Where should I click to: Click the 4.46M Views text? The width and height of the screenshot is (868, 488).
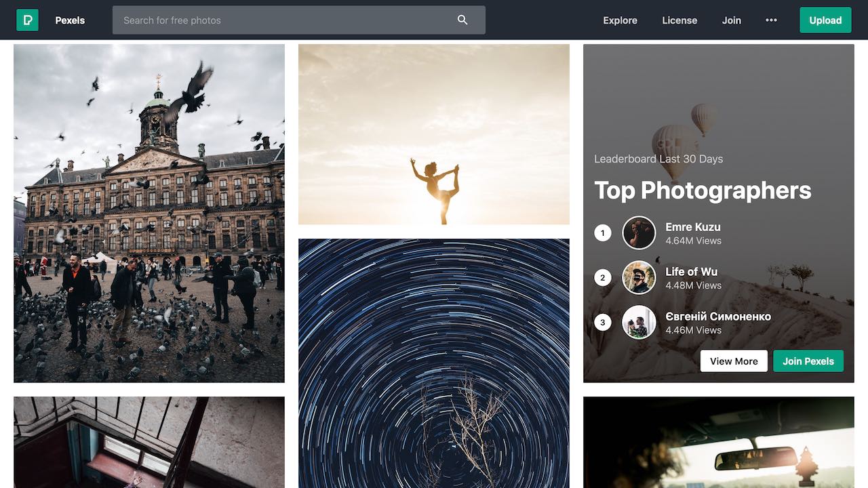[693, 330]
